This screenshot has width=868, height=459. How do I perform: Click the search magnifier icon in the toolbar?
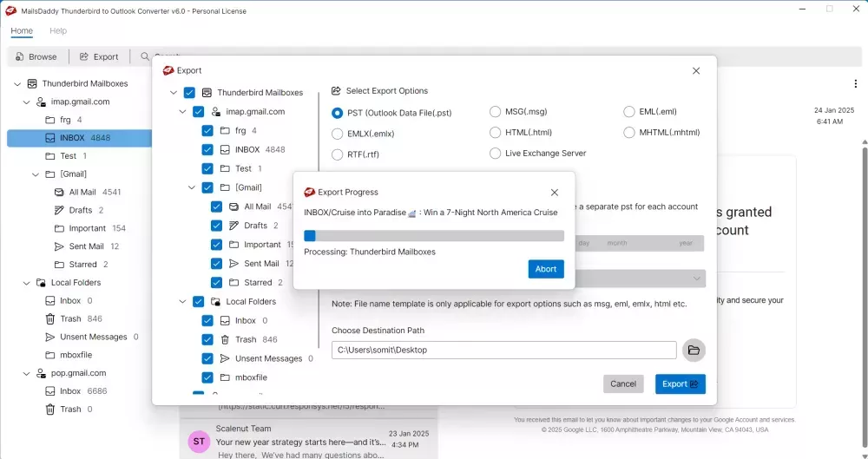coord(145,56)
